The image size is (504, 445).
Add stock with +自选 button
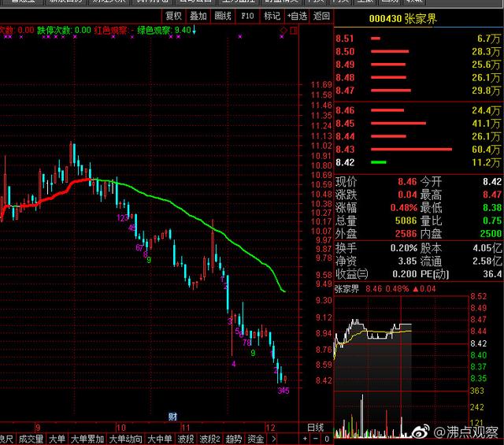point(297,15)
